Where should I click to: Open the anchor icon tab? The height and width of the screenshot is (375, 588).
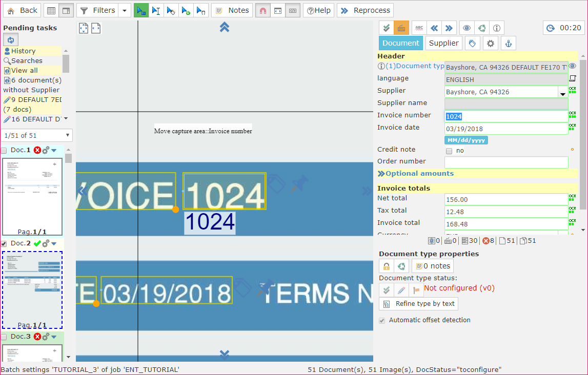pos(509,43)
